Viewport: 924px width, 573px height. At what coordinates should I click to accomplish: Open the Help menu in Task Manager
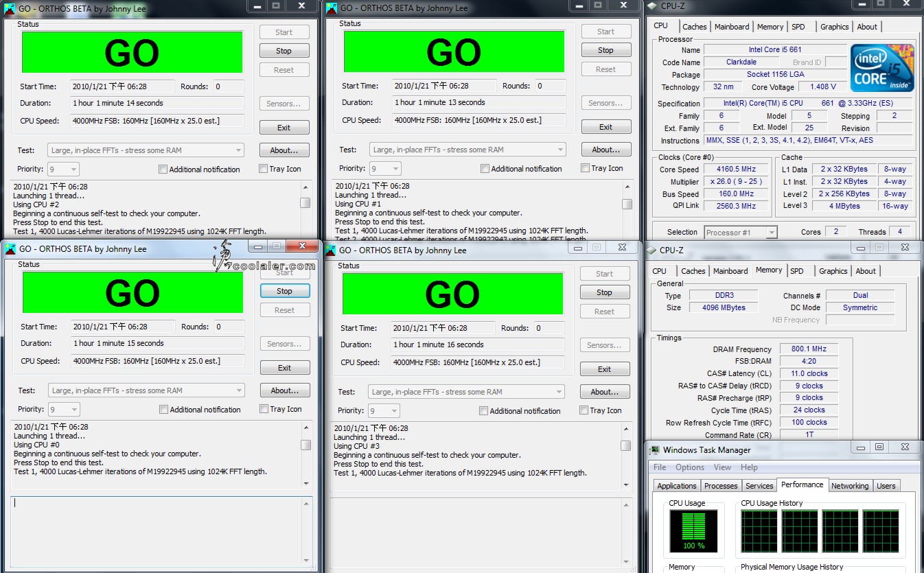[x=749, y=467]
